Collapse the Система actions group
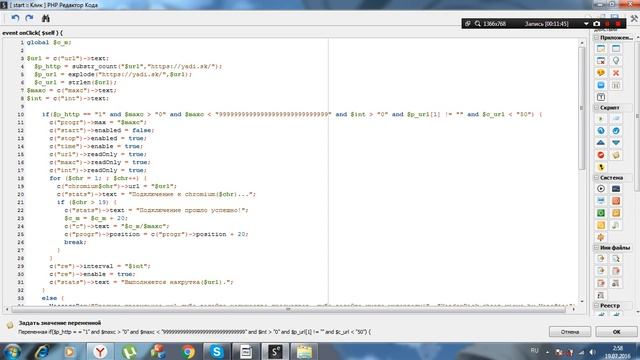This screenshot has height=360, width=640. point(596,178)
